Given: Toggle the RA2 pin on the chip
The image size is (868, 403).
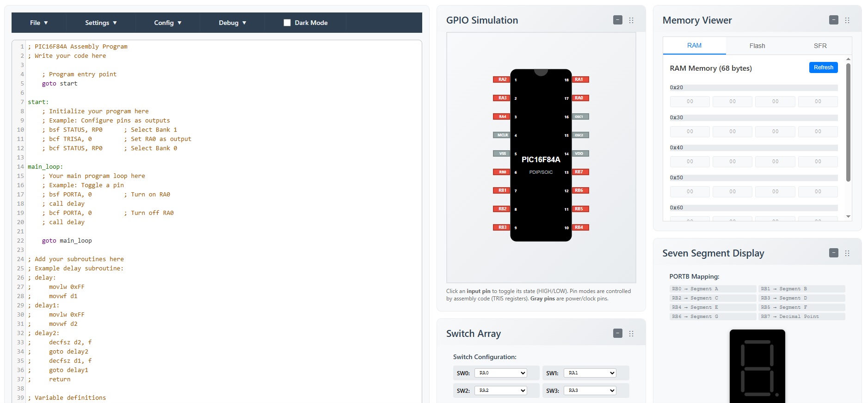Looking at the screenshot, I should [502, 79].
